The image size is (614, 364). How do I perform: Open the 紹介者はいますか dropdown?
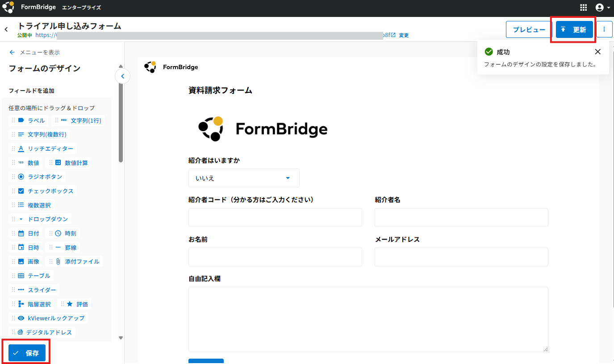[244, 178]
